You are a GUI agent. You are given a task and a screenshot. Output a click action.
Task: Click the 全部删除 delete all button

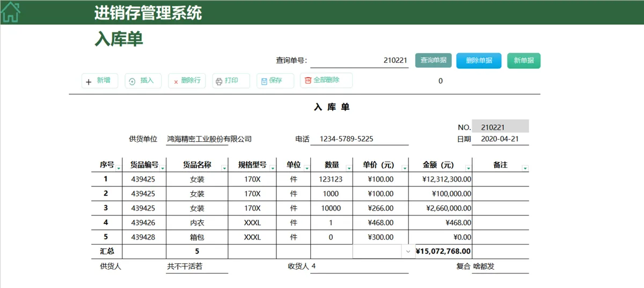326,81
